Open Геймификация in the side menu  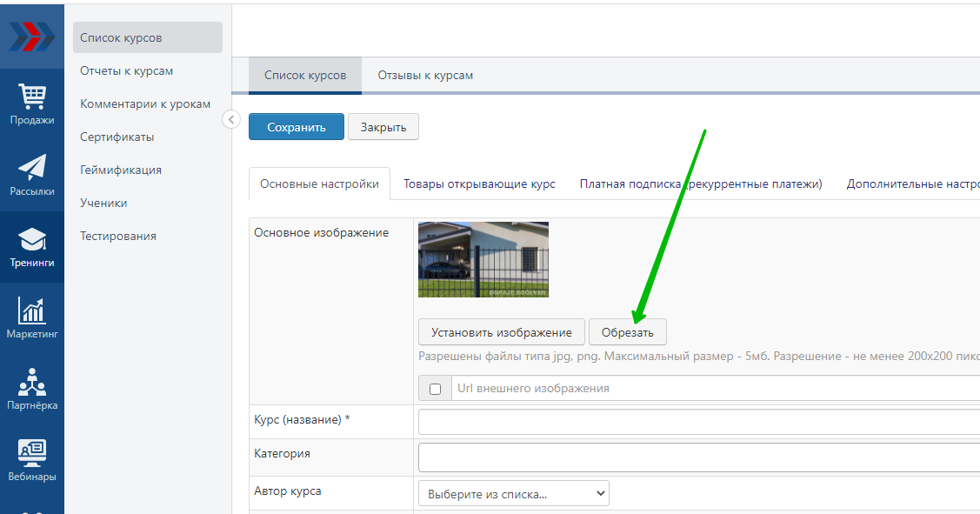[121, 170]
